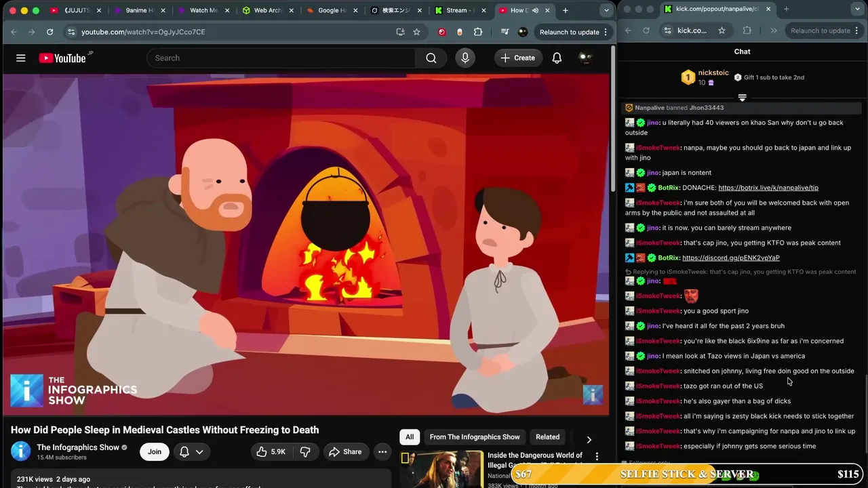Open notification bell dropdown next to Join
This screenshot has width=868, height=488.
point(191,452)
